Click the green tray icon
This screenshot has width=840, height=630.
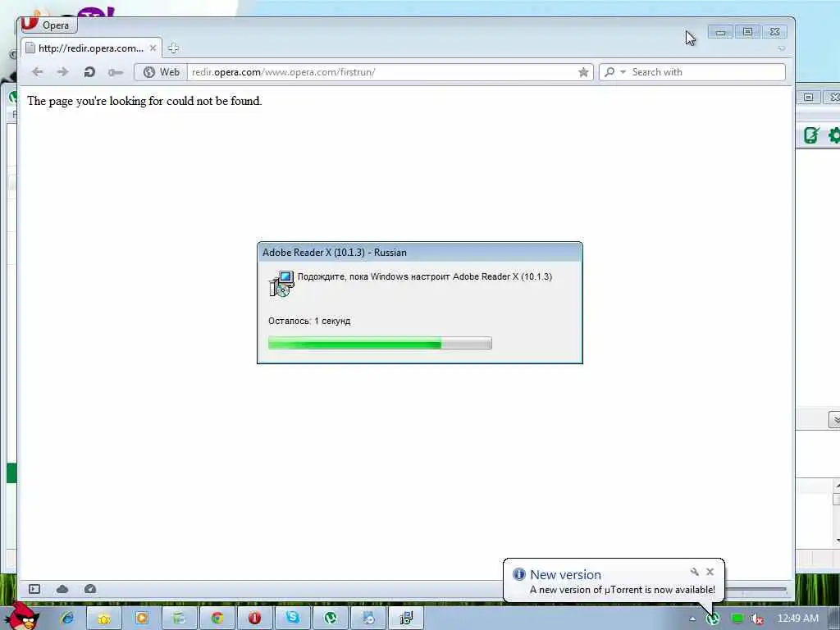point(737,619)
